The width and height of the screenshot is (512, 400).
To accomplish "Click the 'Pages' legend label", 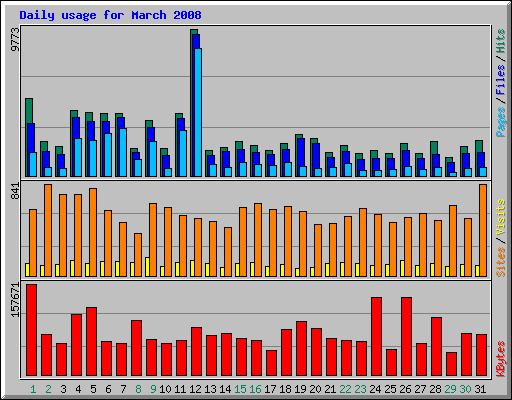I will point(500,122).
